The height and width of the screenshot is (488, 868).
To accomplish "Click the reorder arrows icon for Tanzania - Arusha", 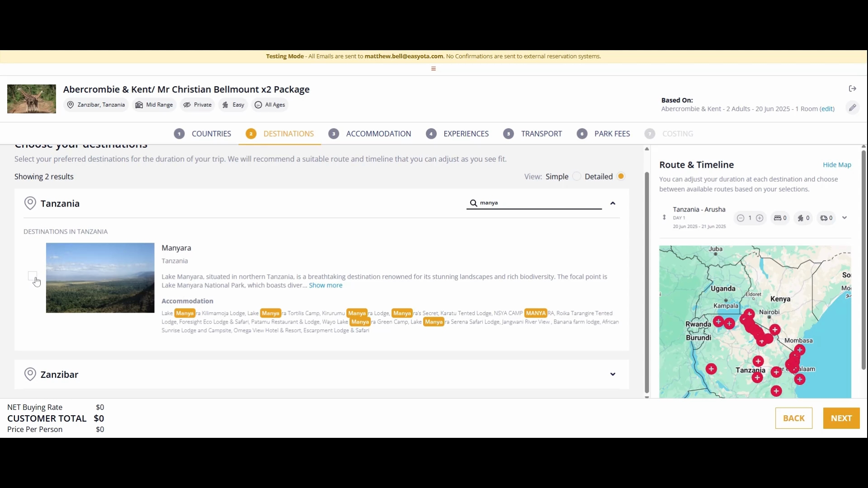I will click(664, 217).
